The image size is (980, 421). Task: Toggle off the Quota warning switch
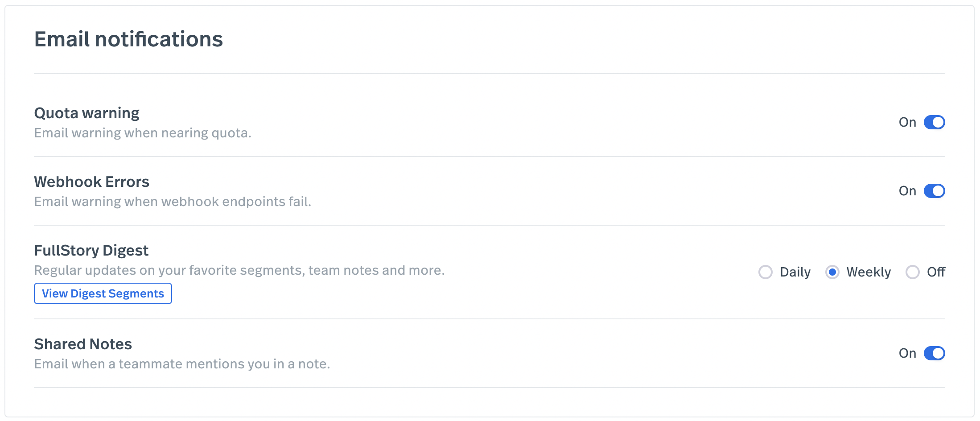[x=935, y=122]
